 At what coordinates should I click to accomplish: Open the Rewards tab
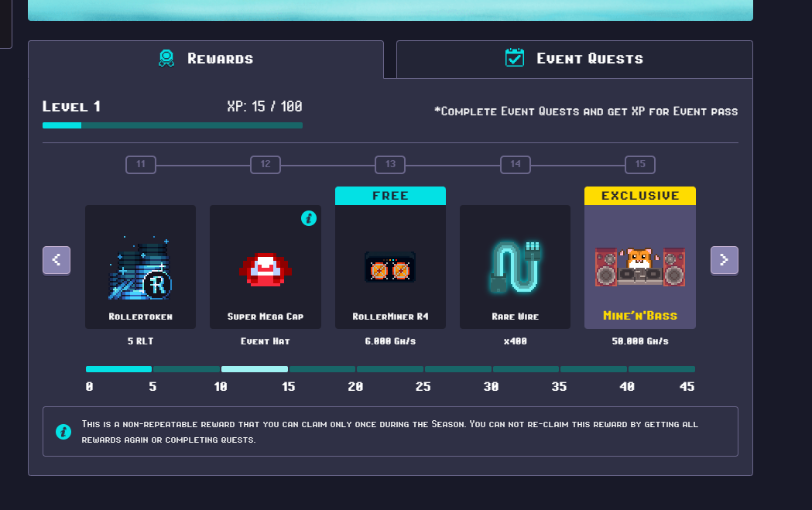click(x=206, y=59)
